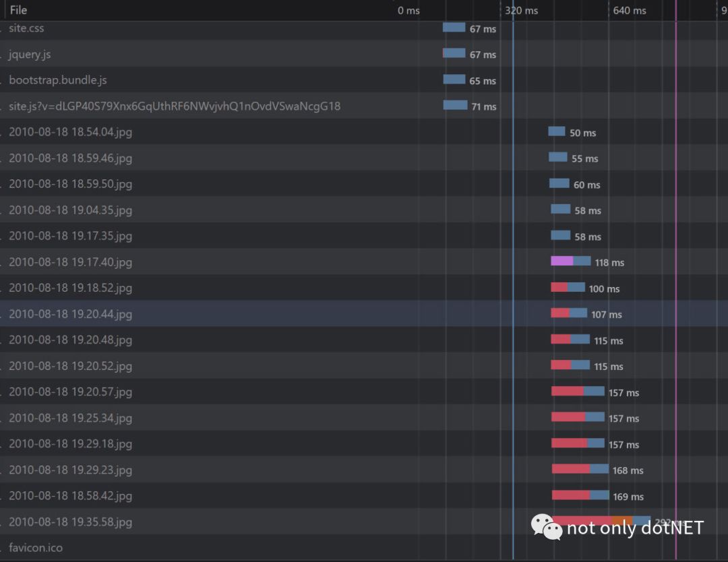Click the 640 ms timeline header tick
The image size is (728, 562).
pos(630,10)
